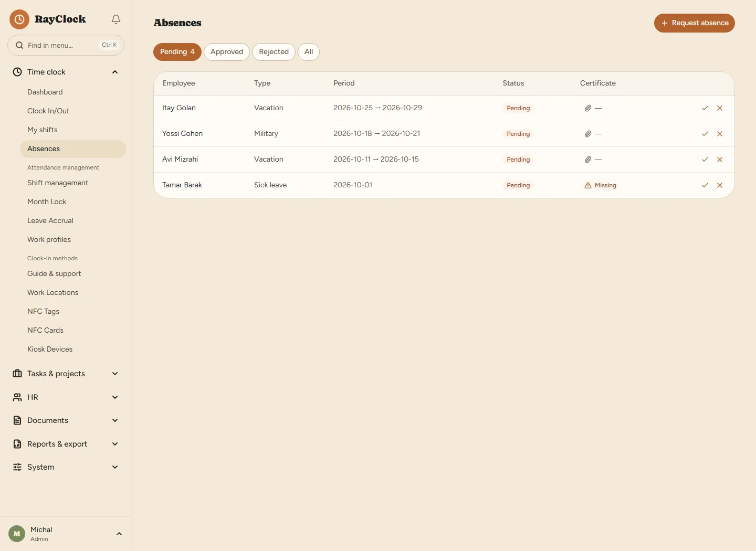This screenshot has height=551, width=756.
Task: Expand the Reports & export section
Action: [x=115, y=444]
